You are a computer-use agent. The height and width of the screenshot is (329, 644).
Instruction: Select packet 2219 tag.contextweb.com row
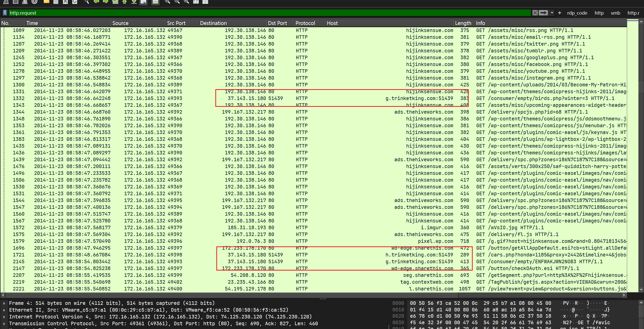coord(313,282)
